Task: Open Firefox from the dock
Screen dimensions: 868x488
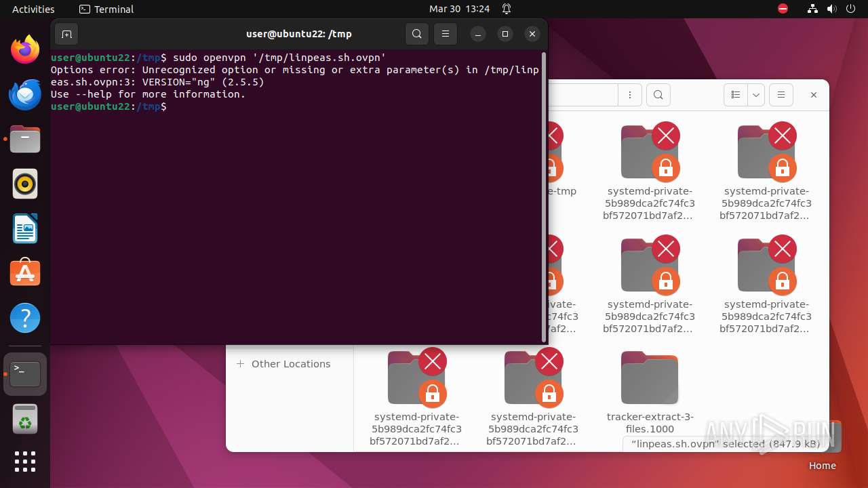Action: point(25,49)
